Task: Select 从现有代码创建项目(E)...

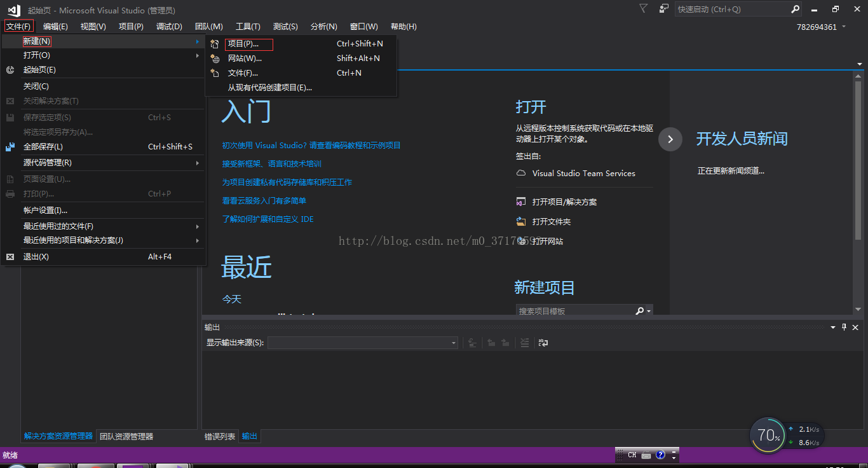Action: (x=301, y=88)
